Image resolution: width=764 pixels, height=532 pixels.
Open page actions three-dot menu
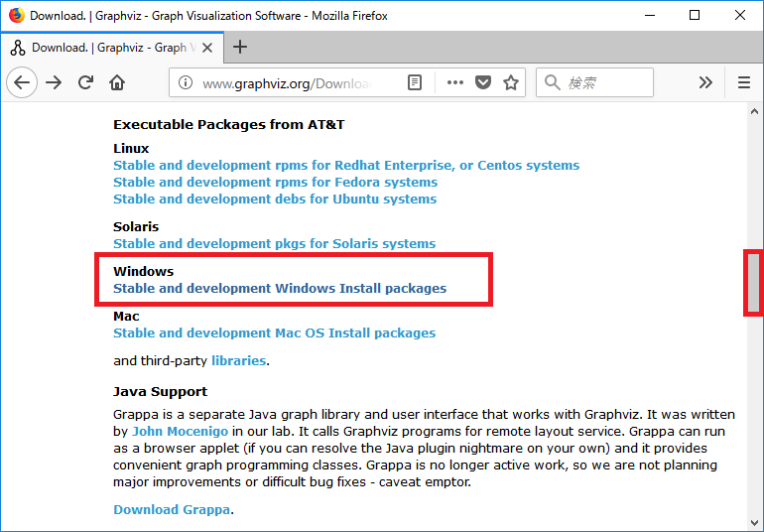click(455, 83)
